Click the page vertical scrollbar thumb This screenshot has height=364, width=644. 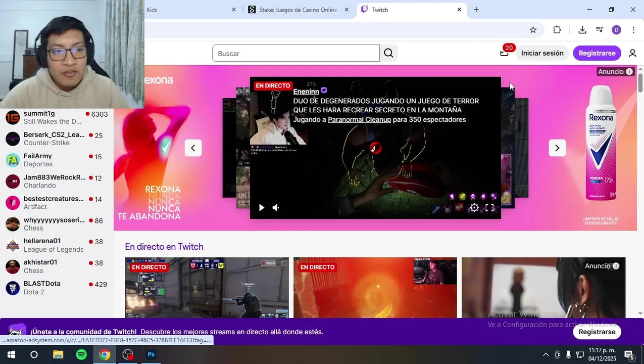point(640,82)
